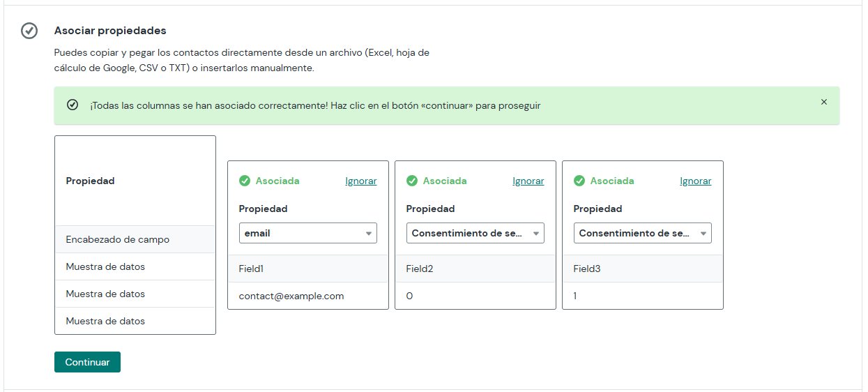Open Field3 Consentimiento property dropdown
The height and width of the screenshot is (392, 868).
tap(643, 233)
